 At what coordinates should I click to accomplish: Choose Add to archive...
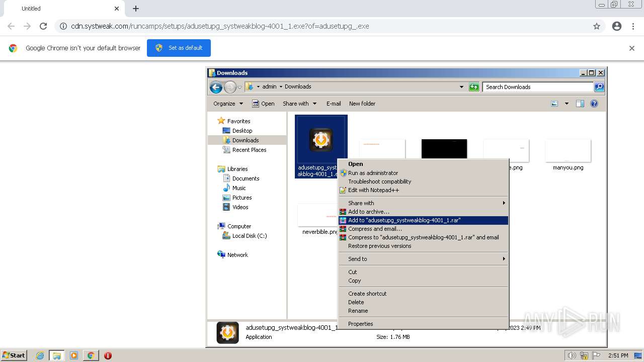[423, 212]
